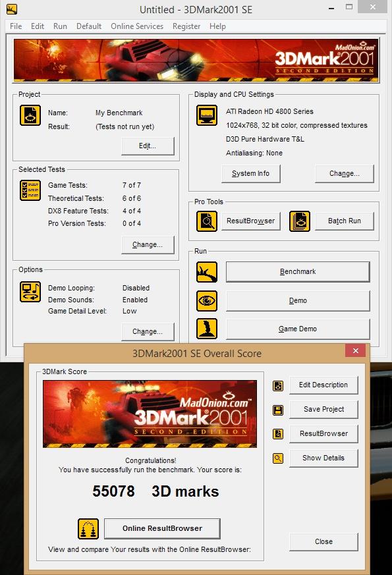Image resolution: width=392 pixels, height=575 pixels.
Task: Click the Batch Run documents icon
Action: 300,221
